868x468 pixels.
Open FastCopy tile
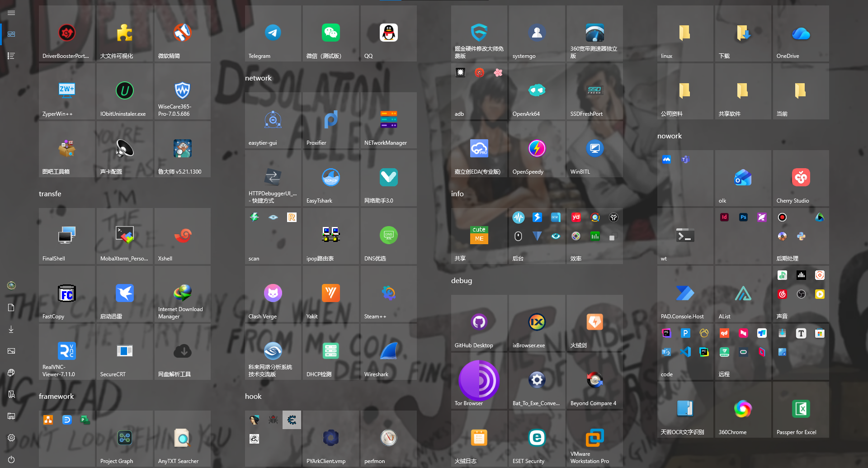tap(67, 294)
